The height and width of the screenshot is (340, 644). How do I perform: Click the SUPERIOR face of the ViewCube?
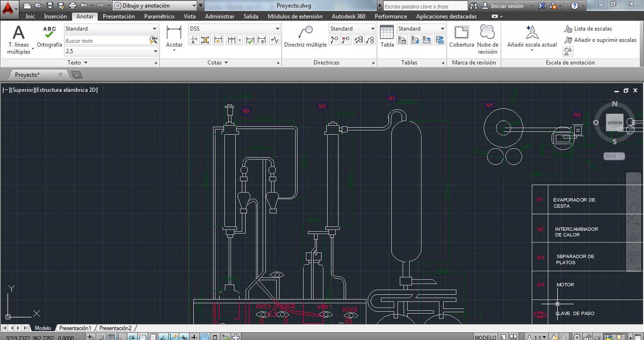coord(614,123)
